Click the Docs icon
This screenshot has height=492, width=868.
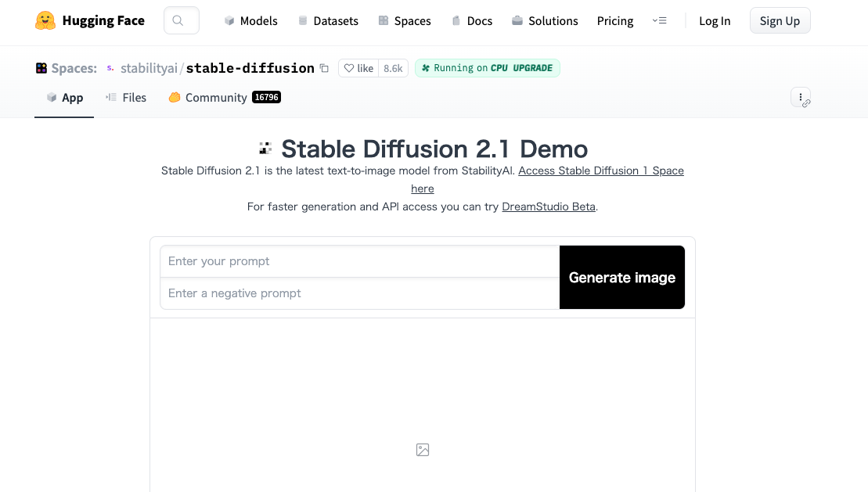tap(455, 21)
